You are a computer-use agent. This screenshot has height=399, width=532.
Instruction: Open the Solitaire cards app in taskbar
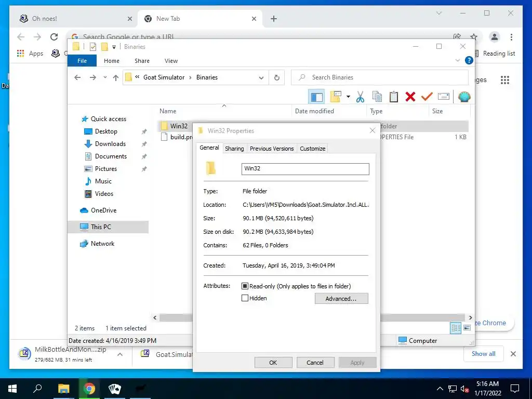[x=114, y=389]
